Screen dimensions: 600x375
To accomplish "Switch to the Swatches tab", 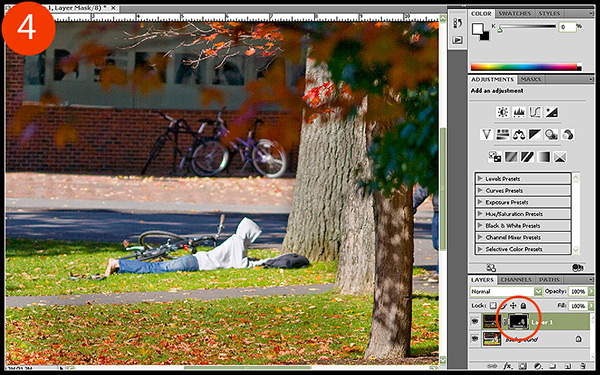I will click(x=515, y=13).
